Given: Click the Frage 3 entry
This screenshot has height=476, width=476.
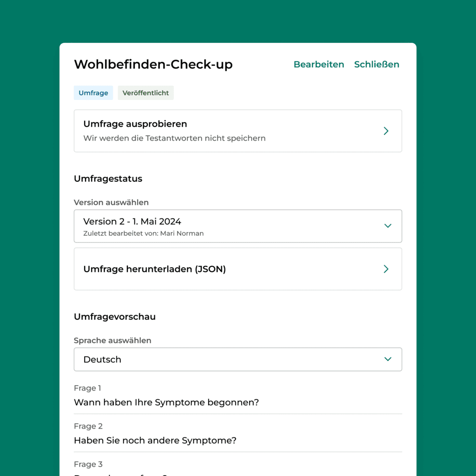Looking at the screenshot, I should coord(88,464).
